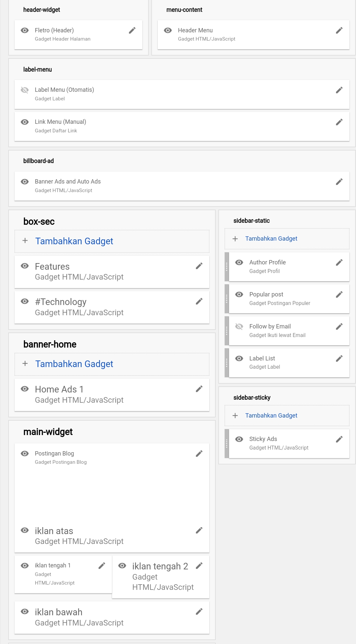The image size is (356, 644).
Task: Edit the Author Profile gadget
Action: (339, 262)
